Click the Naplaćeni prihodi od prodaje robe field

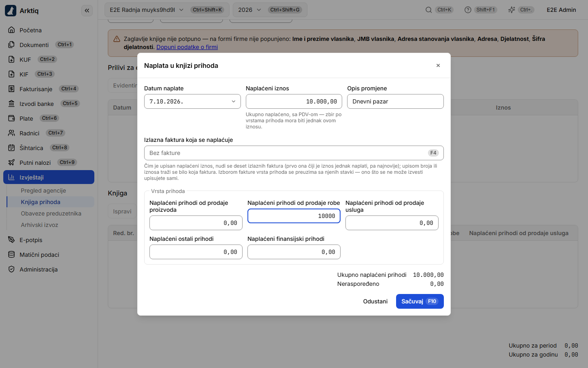(294, 216)
